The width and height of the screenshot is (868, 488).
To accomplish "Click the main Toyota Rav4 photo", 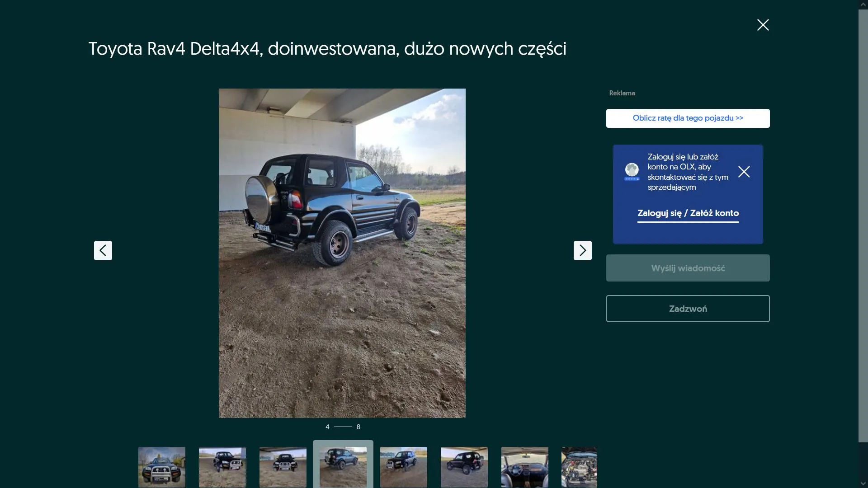I will click(x=342, y=253).
